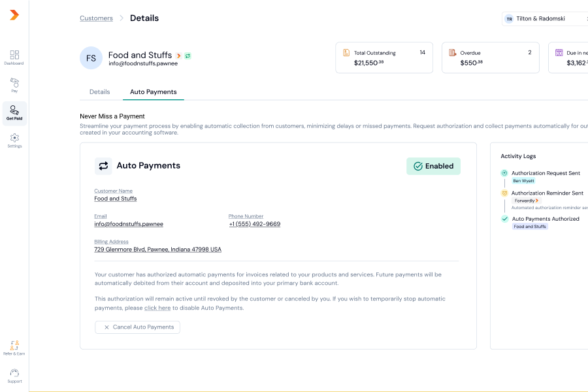Image resolution: width=588 pixels, height=392 pixels.
Task: Click the orange logo at top left
Action: [14, 15]
